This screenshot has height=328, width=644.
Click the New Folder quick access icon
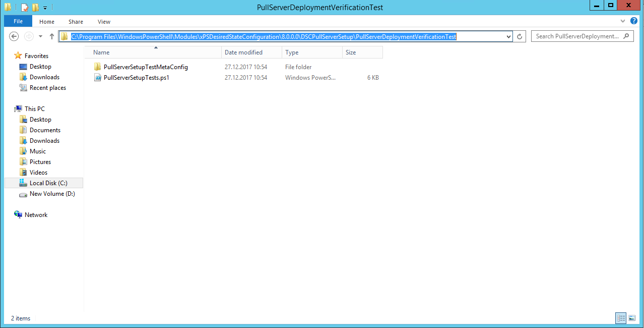[35, 7]
